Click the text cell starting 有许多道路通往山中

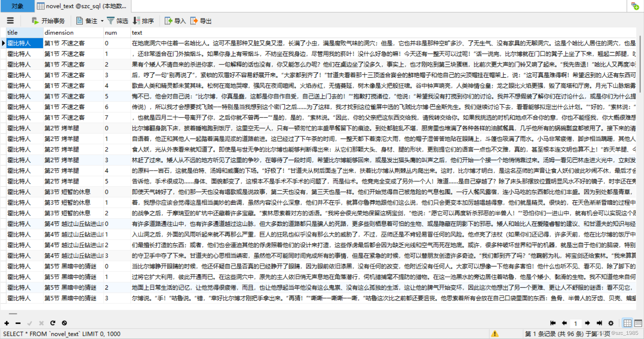383,224
